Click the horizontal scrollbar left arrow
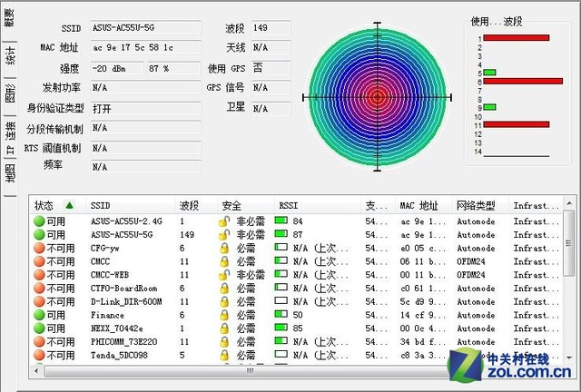 pos(36,370)
